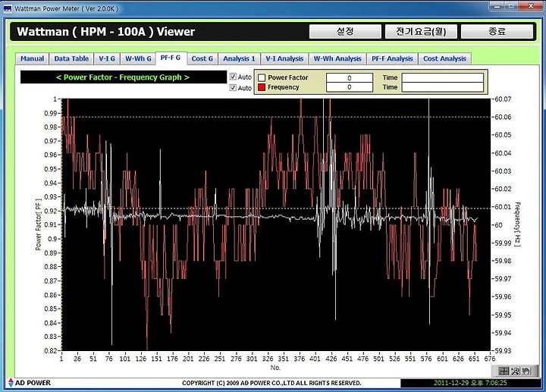Click the date-time display in status bar
This screenshot has width=546, height=392.
coord(470,383)
